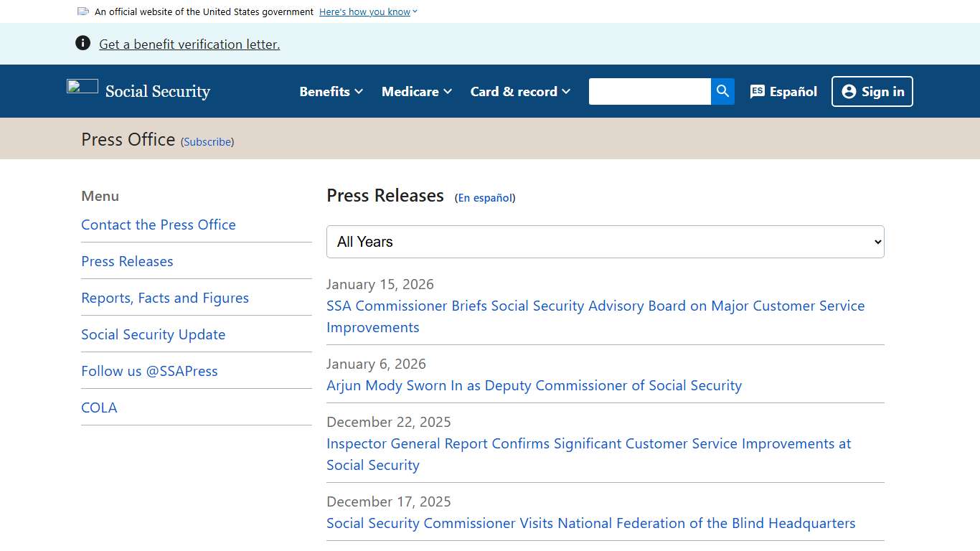Click inside the search input field
Image resolution: width=980 pixels, height=551 pixels.
point(649,91)
